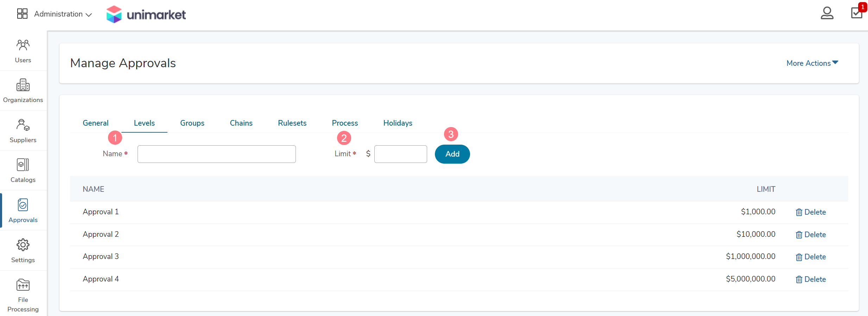Open the Users sidebar section

point(23,51)
